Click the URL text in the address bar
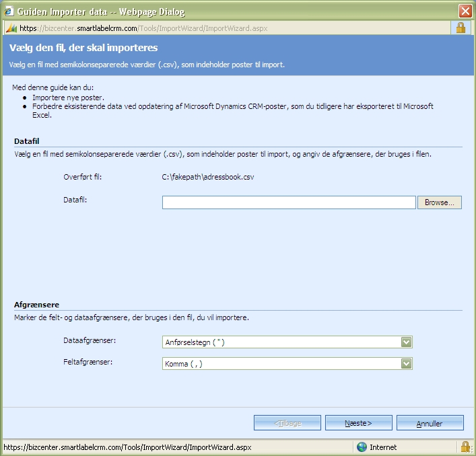Image resolution: width=476 pixels, height=456 pixels. tap(143, 28)
